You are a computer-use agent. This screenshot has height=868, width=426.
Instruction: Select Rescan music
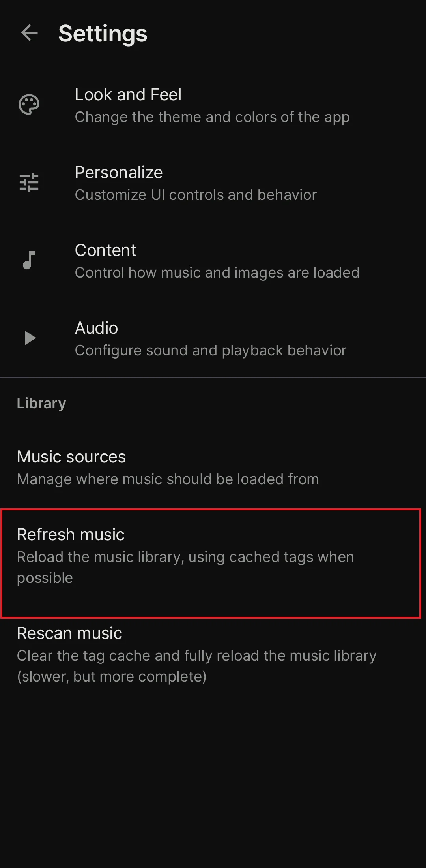[213, 654]
